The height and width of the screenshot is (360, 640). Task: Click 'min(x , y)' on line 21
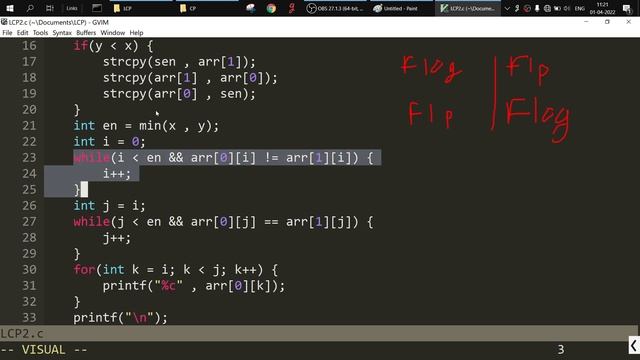coord(176,126)
